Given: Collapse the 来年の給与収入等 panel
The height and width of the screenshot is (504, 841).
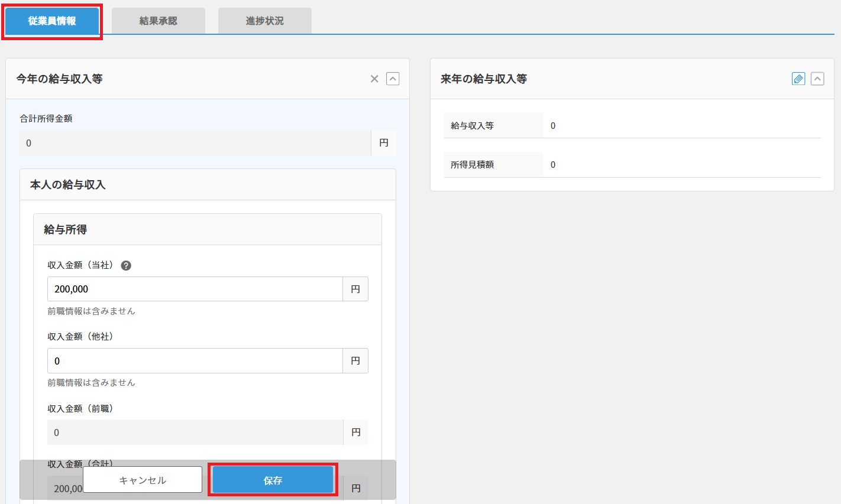Looking at the screenshot, I should (817, 79).
